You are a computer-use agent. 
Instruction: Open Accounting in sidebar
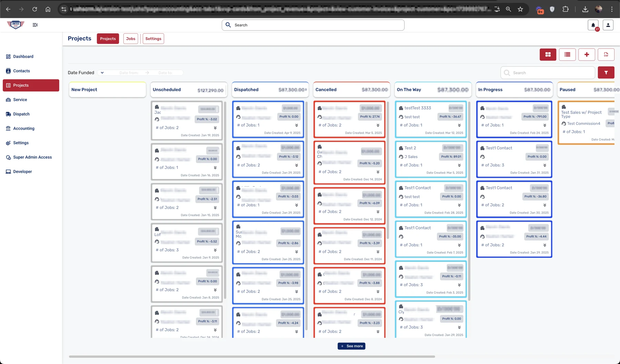tap(31, 128)
